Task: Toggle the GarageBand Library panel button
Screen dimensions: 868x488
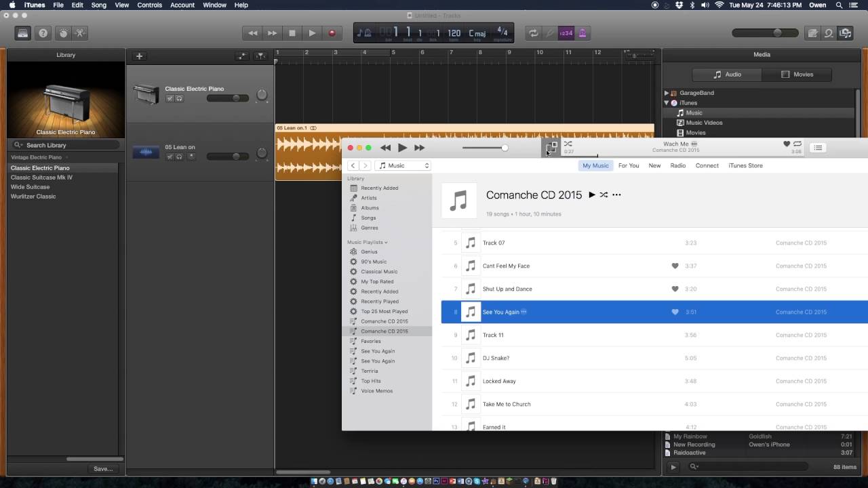Action: pyautogui.click(x=23, y=33)
